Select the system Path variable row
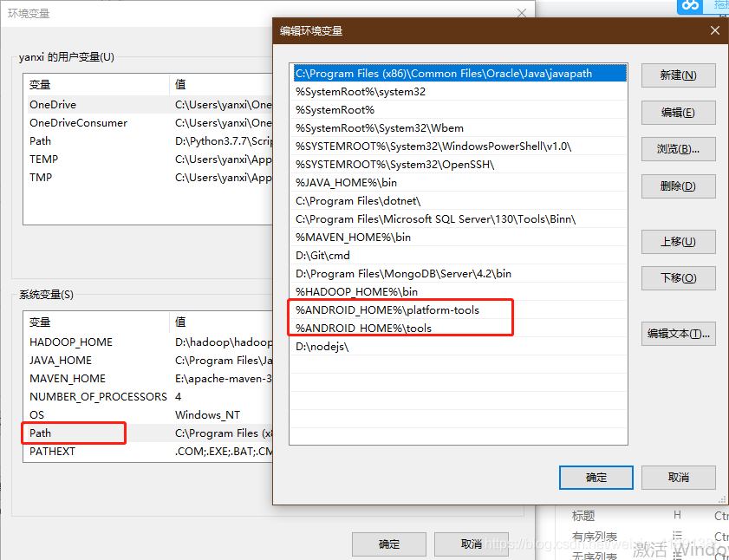The image size is (729, 560). click(x=148, y=433)
